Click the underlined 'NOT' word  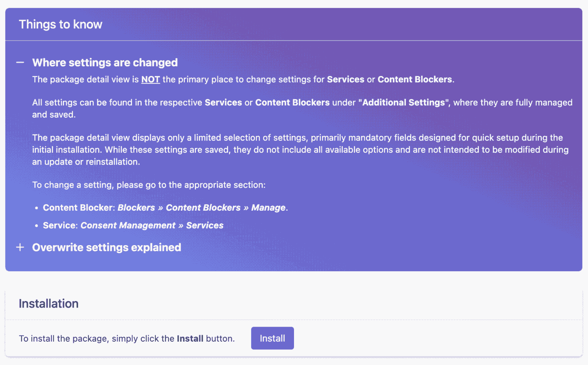coord(150,79)
